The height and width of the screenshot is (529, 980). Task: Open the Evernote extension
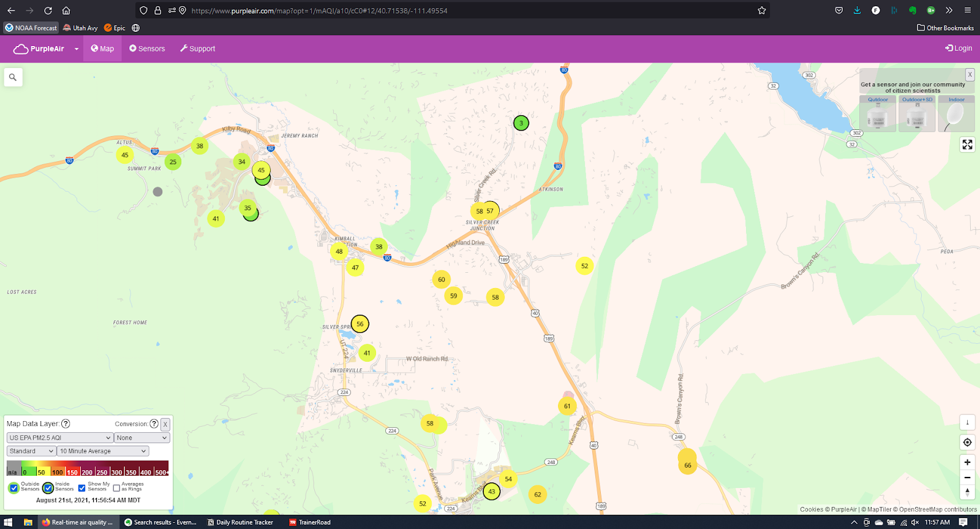click(x=913, y=10)
